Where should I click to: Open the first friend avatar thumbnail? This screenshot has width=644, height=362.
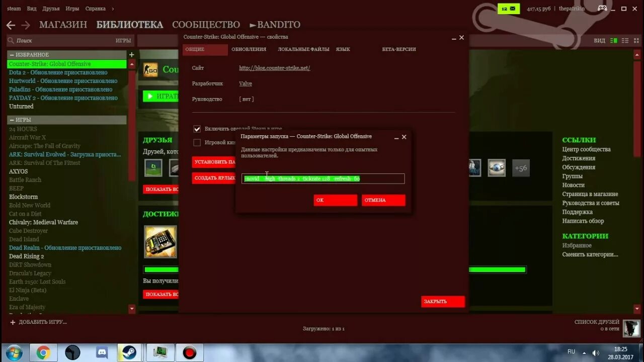pyautogui.click(x=153, y=168)
